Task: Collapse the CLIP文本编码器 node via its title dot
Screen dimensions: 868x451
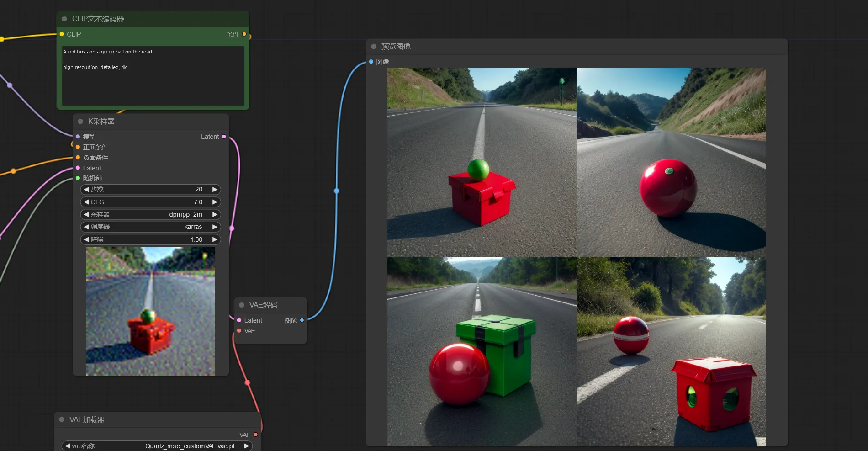Action: tap(64, 19)
